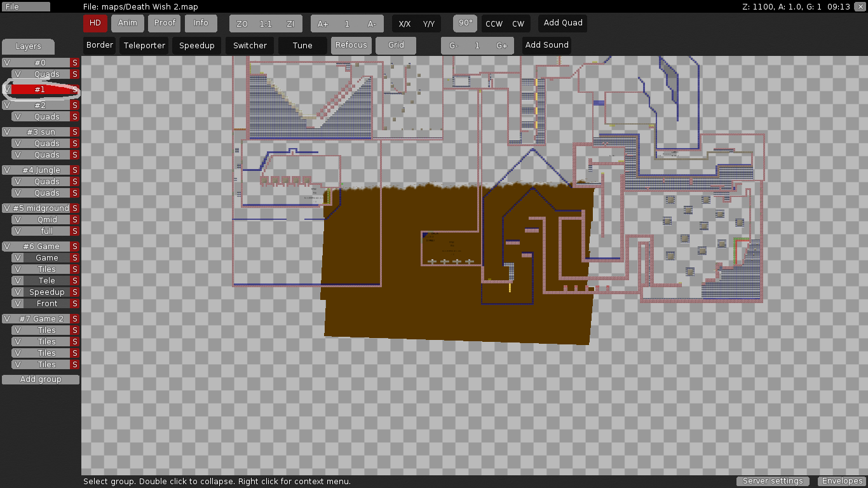Viewport: 868px width, 488px height.
Task: Toggle HD mode button
Action: pos(95,23)
